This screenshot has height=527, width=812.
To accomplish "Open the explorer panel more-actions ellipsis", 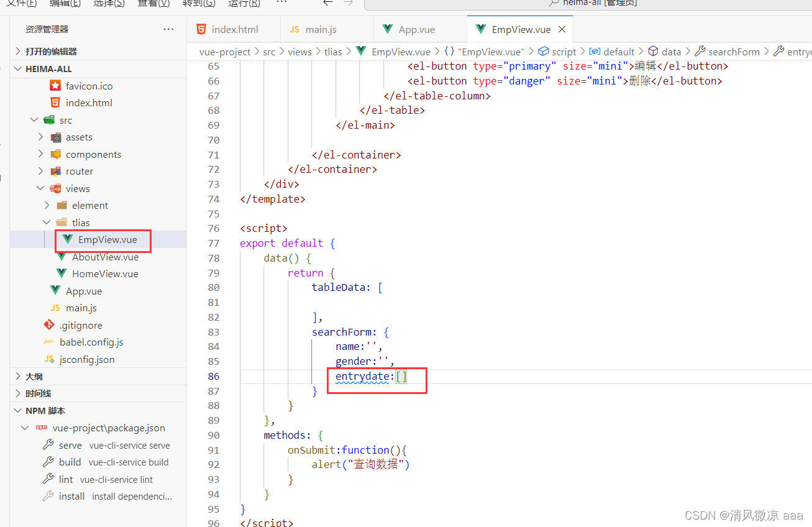I will [x=168, y=29].
